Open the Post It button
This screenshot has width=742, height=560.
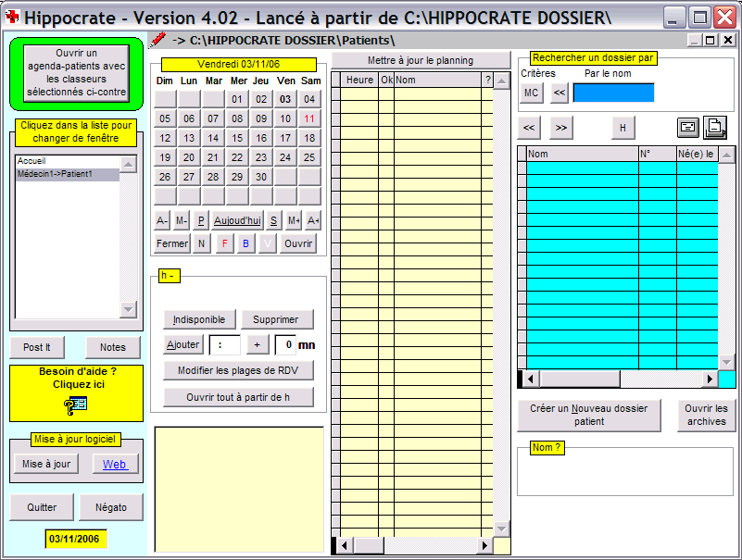37,347
